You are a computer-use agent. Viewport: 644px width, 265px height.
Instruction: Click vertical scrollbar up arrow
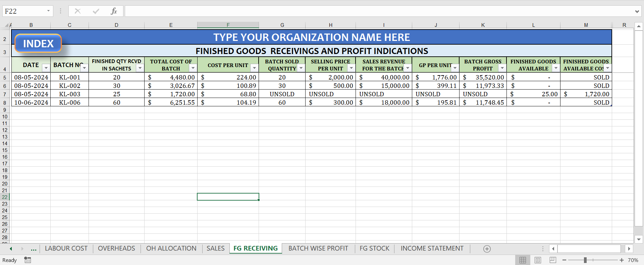pyautogui.click(x=639, y=26)
